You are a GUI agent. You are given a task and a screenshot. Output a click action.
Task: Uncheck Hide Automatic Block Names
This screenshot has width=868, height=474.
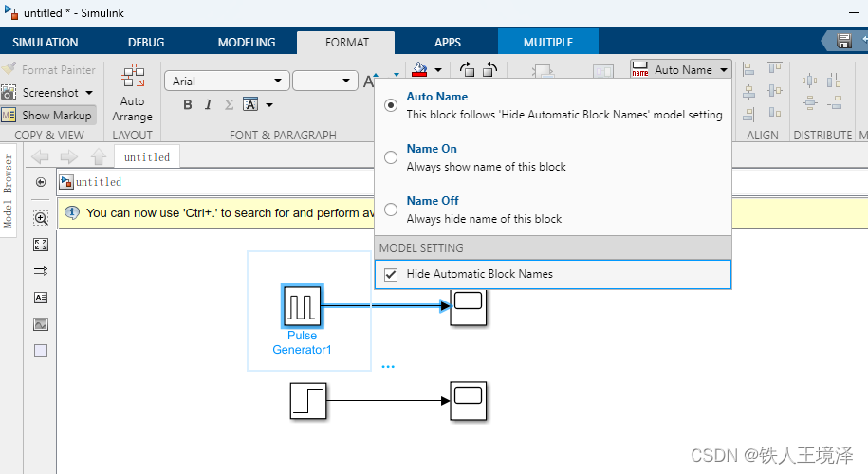point(391,274)
